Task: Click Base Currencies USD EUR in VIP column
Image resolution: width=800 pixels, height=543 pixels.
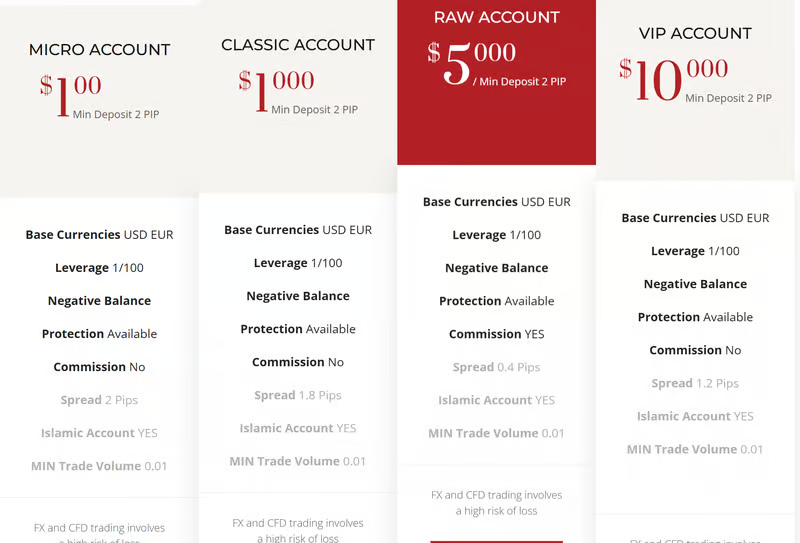Action: [x=695, y=218]
